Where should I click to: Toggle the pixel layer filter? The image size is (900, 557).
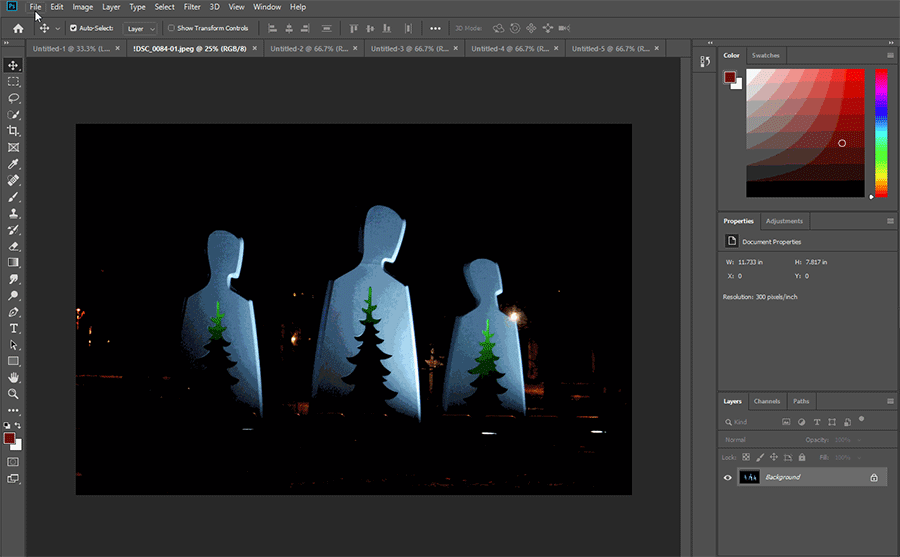point(786,422)
